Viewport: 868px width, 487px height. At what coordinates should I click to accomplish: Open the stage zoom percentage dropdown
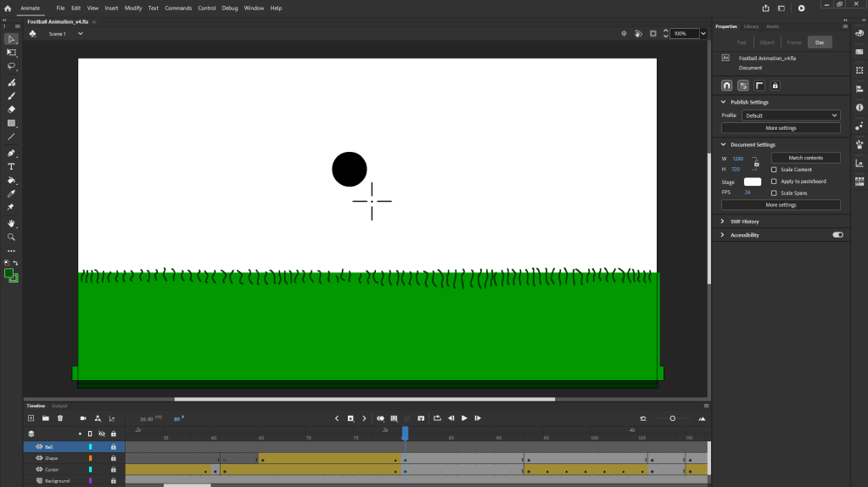tap(703, 34)
